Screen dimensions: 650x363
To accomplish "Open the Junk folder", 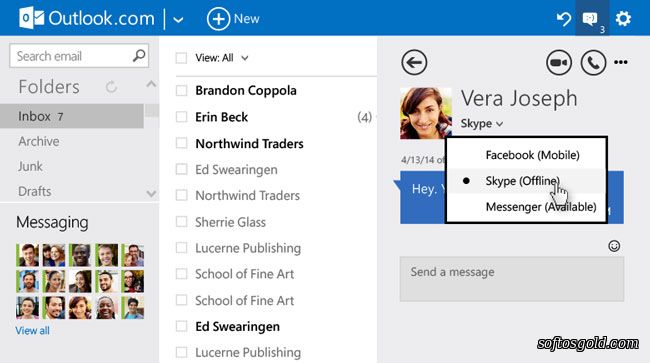I will pos(30,166).
